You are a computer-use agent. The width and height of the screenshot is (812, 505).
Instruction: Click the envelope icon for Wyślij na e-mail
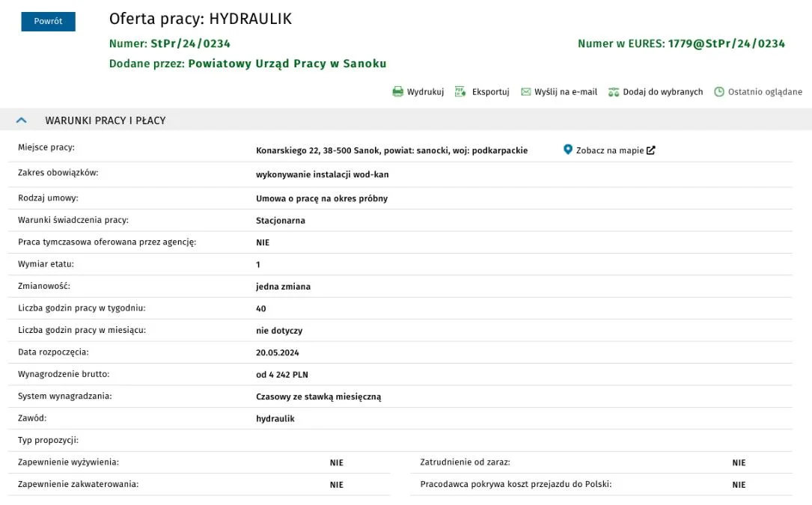[525, 92]
